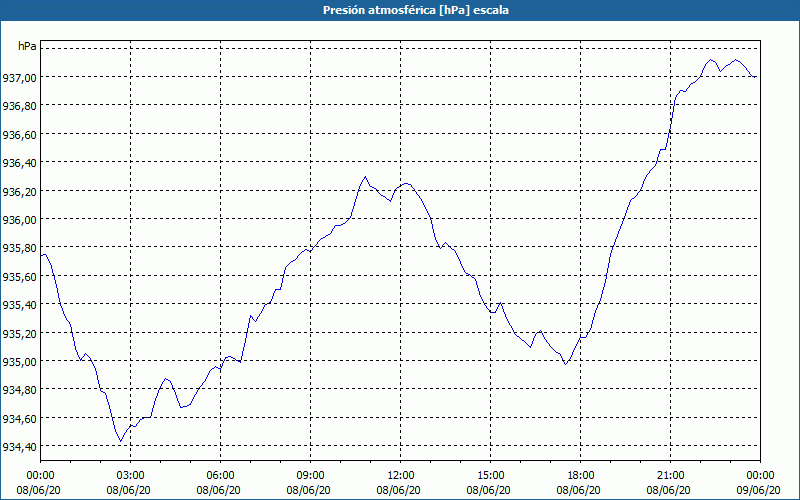
Task: Click the 15:00 time label
Action: coord(491,476)
